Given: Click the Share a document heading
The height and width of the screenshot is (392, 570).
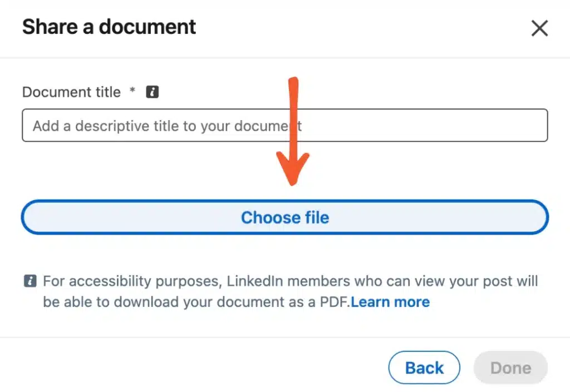Looking at the screenshot, I should click(x=109, y=26).
